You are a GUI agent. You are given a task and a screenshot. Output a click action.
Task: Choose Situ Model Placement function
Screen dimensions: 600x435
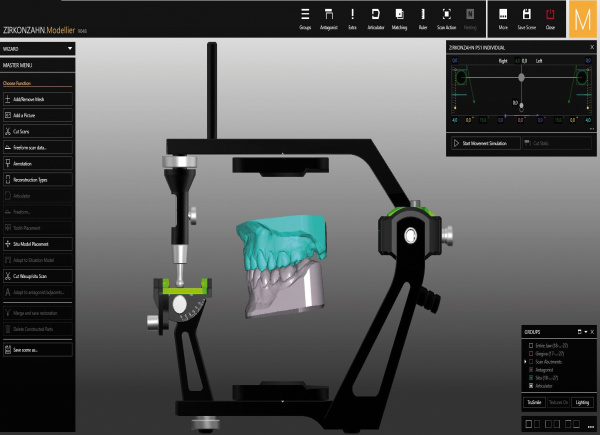(38, 244)
